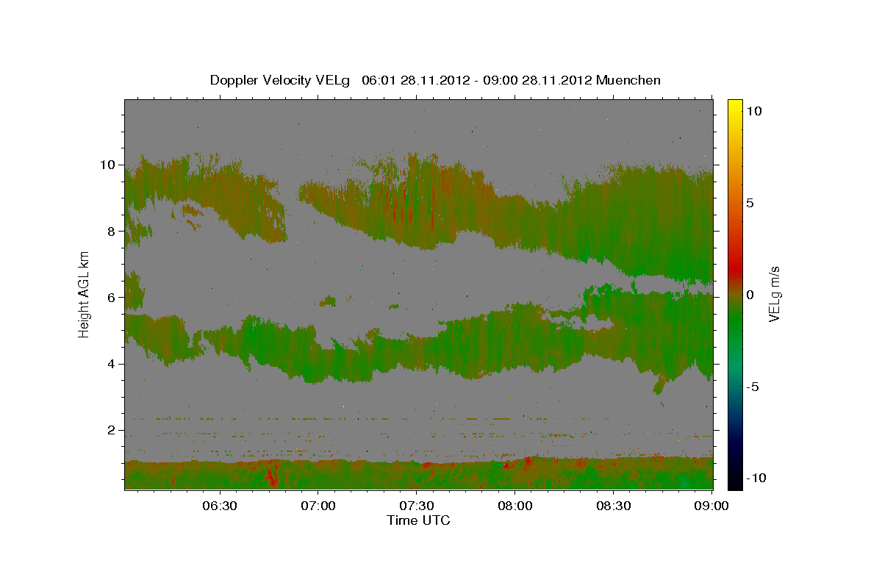Click the colorbar value 10 label
This screenshot has height=588, width=882.
(x=754, y=110)
